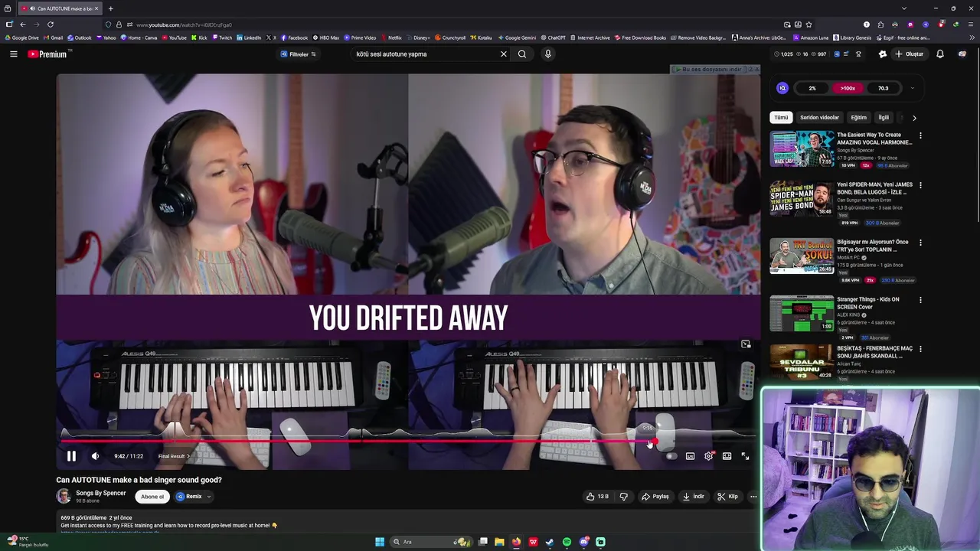
Task: Open options for Bilgisayar mı Alıyorsun video
Action: (920, 243)
